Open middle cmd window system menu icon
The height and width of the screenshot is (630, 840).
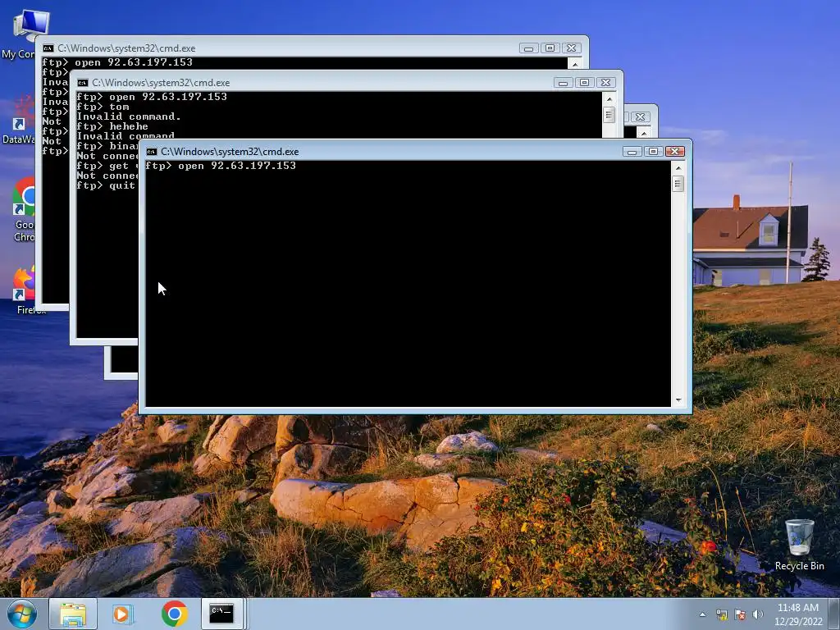point(83,83)
